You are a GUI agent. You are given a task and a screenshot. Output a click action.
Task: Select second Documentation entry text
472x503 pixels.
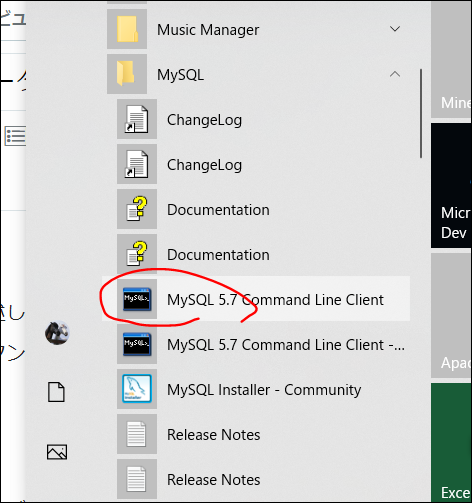coord(218,255)
